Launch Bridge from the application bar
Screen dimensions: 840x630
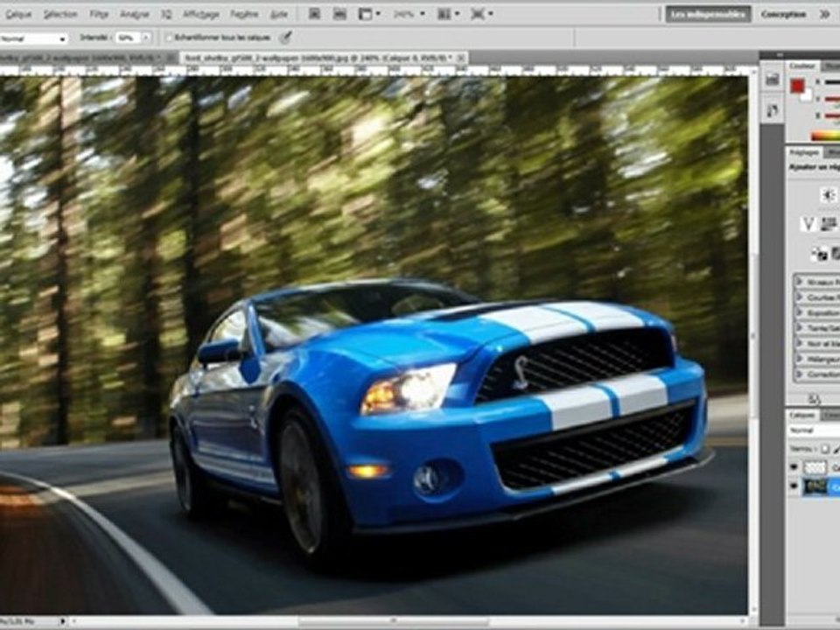coord(315,15)
